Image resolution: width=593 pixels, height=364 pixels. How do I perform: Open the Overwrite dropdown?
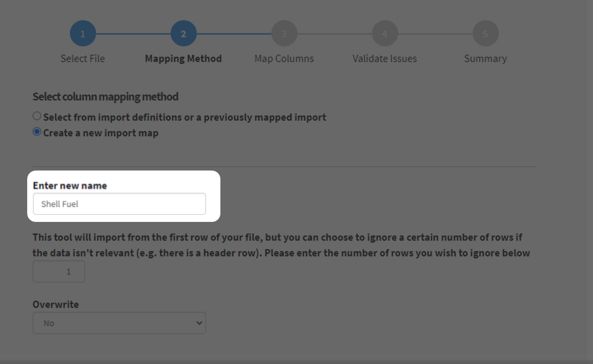coord(120,323)
